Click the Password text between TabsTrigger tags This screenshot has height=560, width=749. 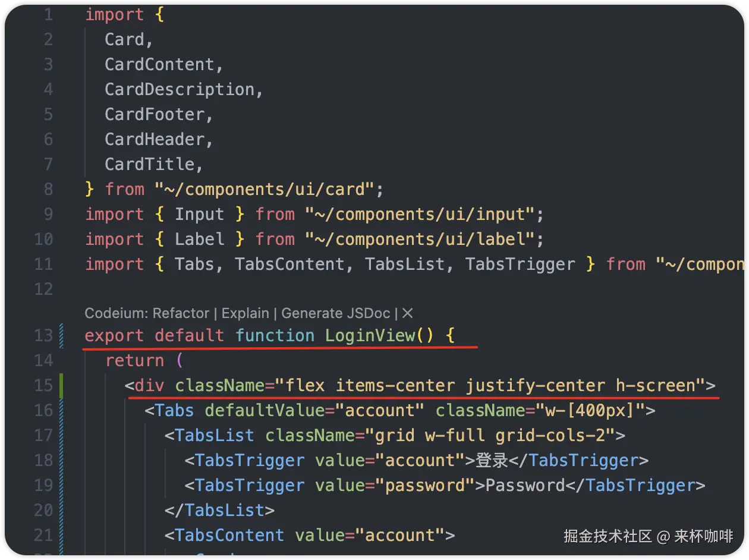pyautogui.click(x=525, y=485)
